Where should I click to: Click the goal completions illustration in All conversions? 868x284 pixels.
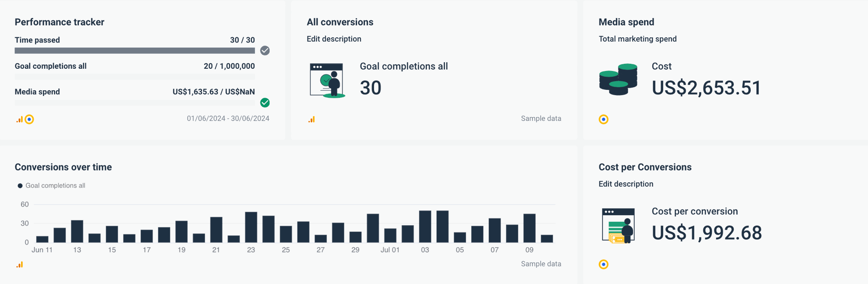point(327,81)
